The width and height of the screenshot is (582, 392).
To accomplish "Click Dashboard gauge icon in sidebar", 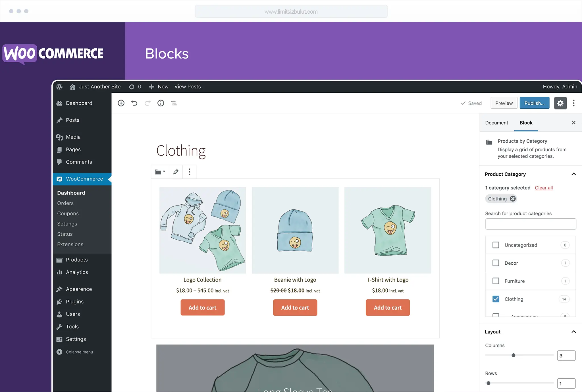I will coord(59,103).
